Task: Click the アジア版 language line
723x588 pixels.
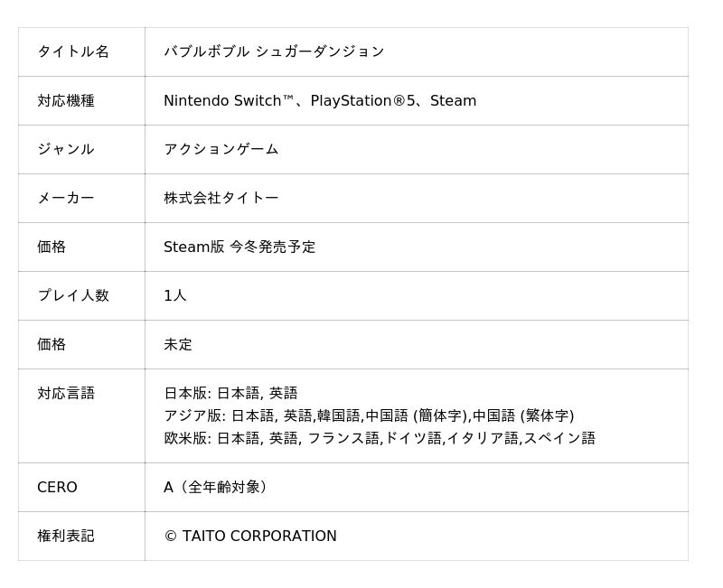Action: click(369, 415)
